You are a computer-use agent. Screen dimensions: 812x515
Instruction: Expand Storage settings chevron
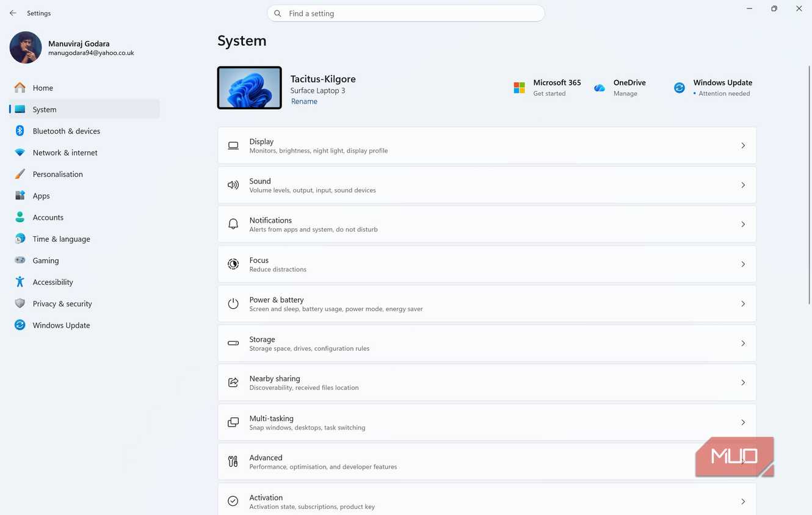pyautogui.click(x=743, y=343)
